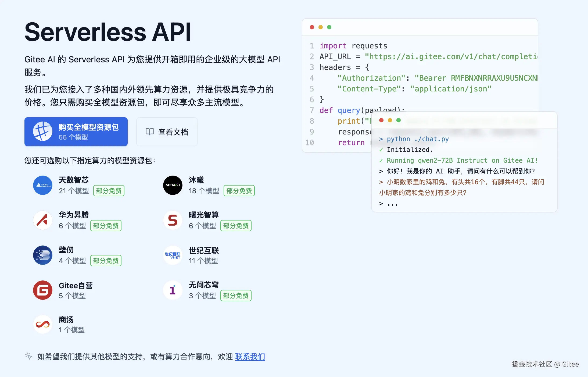Click the 购买全模型资源包 button
This screenshot has width=588, height=377.
click(76, 132)
